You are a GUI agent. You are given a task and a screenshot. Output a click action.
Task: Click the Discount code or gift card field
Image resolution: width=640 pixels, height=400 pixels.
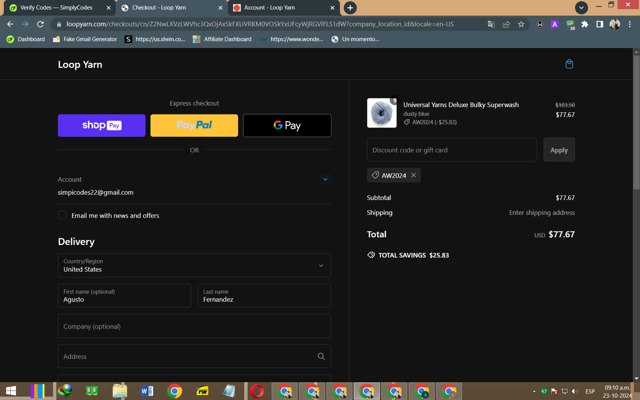point(452,150)
